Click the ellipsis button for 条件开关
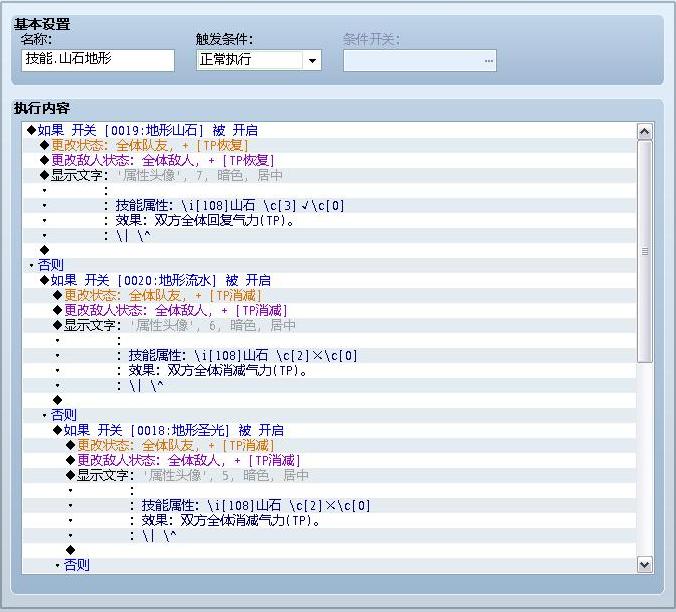The width and height of the screenshot is (676, 612). (x=488, y=61)
